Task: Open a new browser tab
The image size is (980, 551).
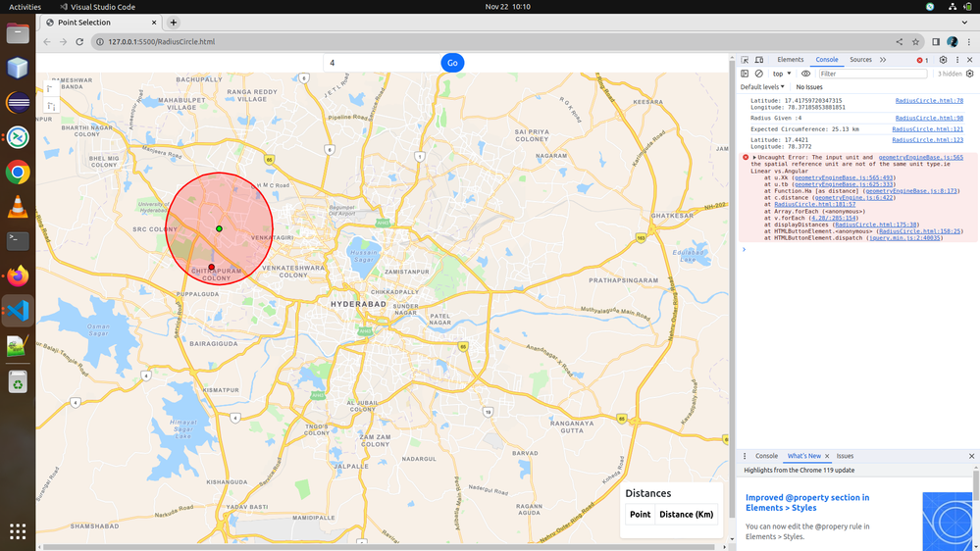Action: (173, 23)
